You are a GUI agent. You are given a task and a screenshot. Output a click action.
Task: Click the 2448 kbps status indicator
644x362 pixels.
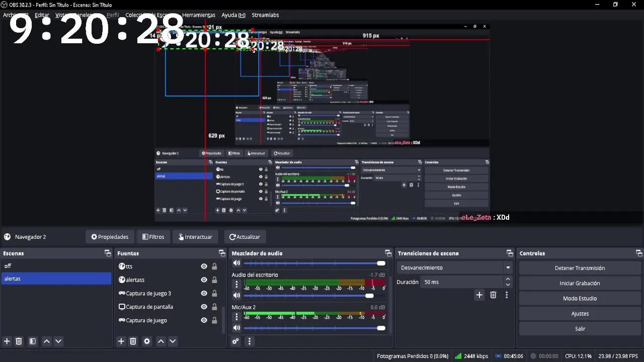[471, 356]
